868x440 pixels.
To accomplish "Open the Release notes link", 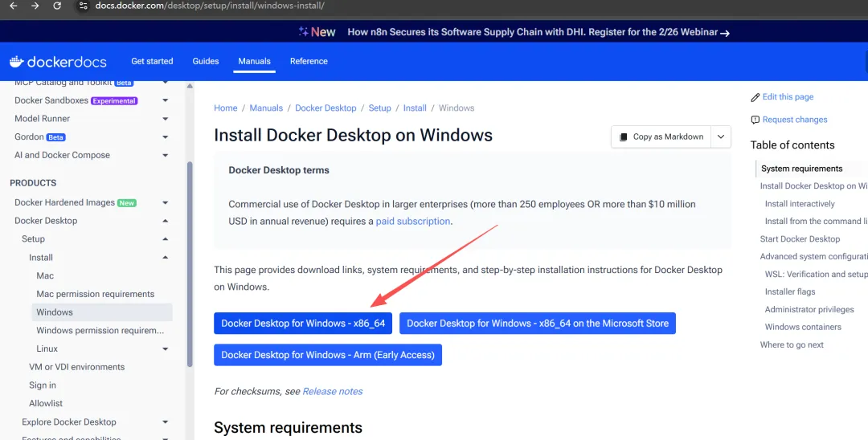I will [333, 391].
